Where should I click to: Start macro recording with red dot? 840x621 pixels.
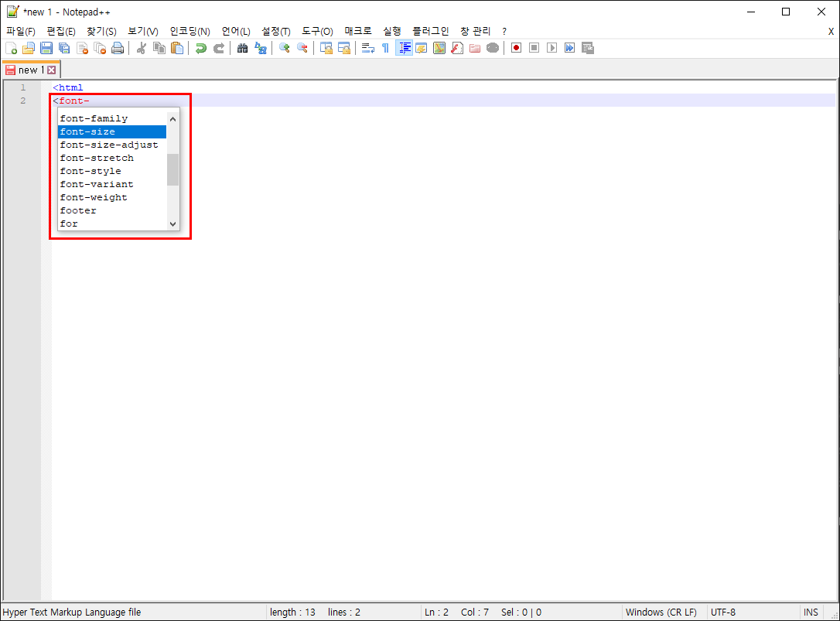click(x=517, y=48)
